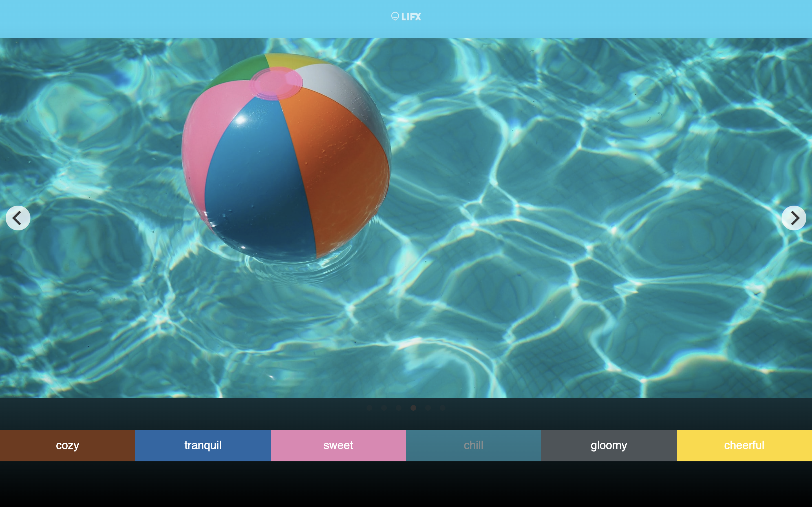Click the LIFX wordmark text in header
Viewport: 812px width, 507px height.
(x=411, y=17)
